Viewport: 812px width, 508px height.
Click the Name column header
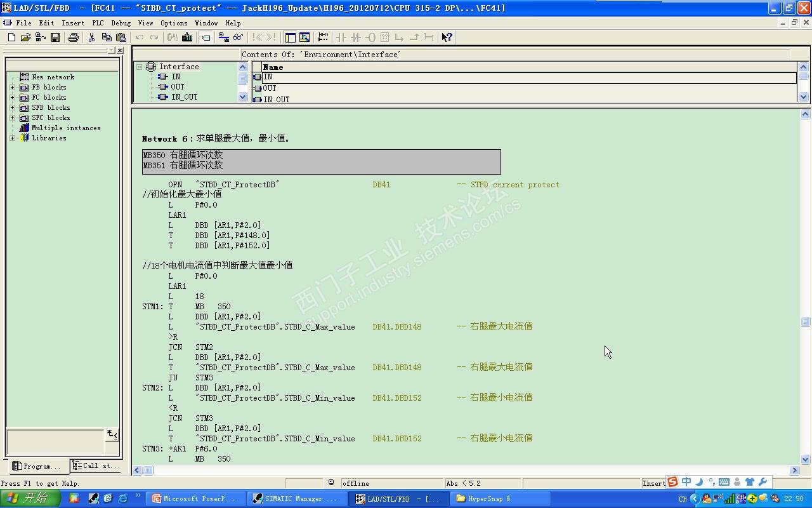pos(530,67)
